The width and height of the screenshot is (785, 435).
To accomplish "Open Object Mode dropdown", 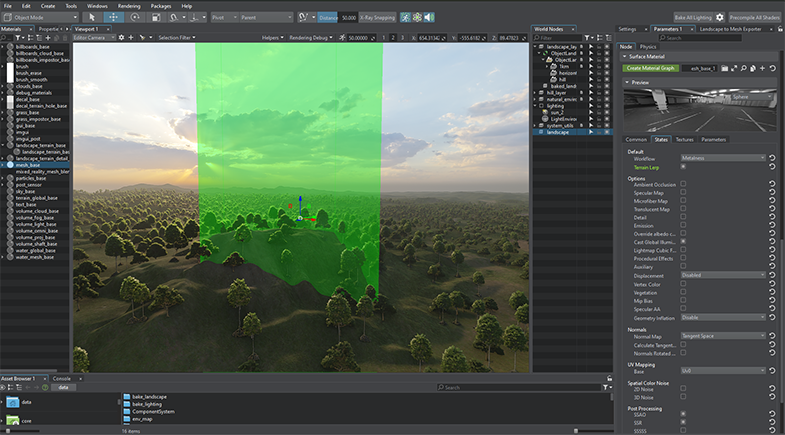I will coord(41,18).
